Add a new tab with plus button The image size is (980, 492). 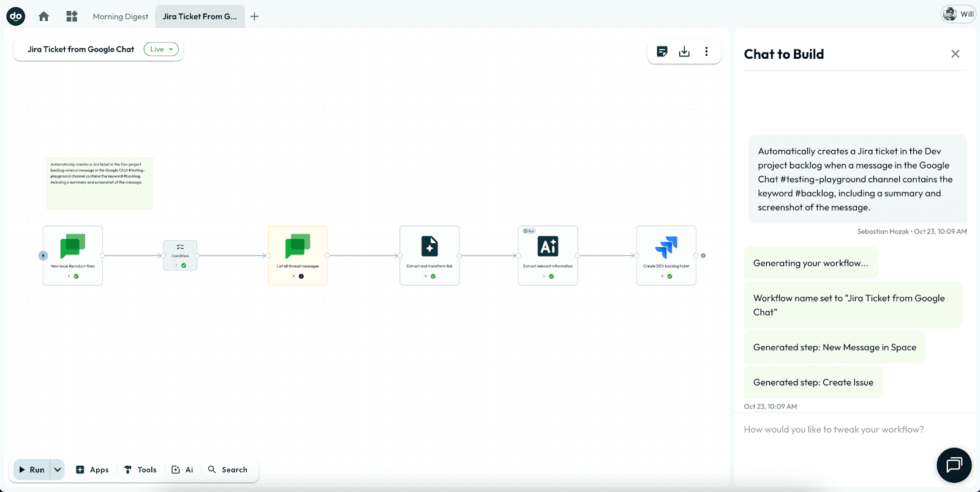255,17
